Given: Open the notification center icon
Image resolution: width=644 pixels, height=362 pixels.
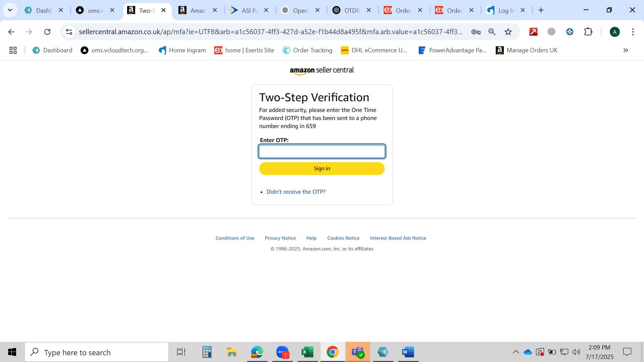Looking at the screenshot, I should (627, 352).
